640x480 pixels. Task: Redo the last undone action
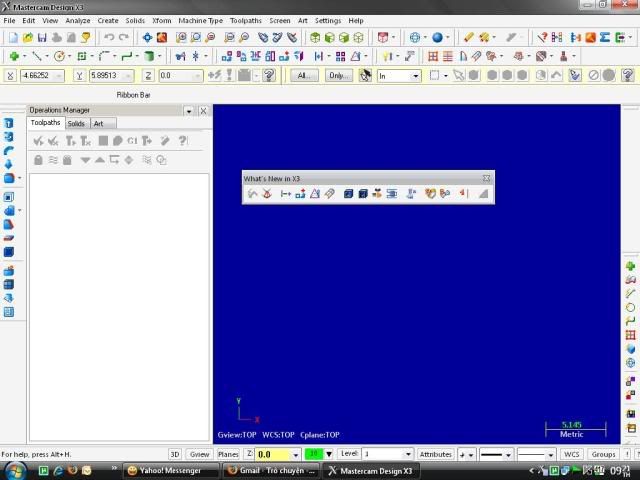[x=124, y=38]
